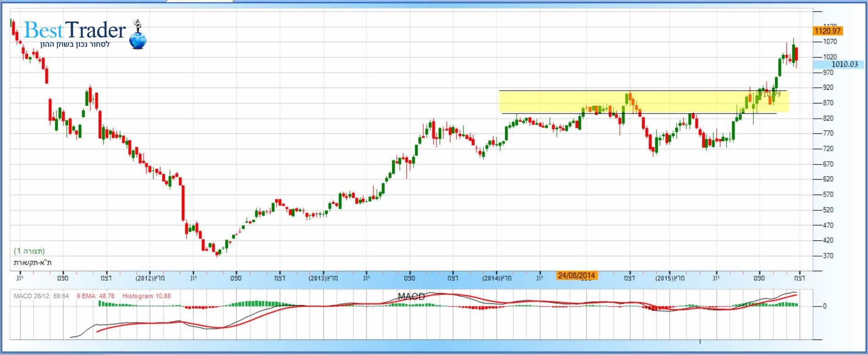Click the מרץ(2014) time axis label
This screenshot has height=355, width=868.
(x=497, y=278)
